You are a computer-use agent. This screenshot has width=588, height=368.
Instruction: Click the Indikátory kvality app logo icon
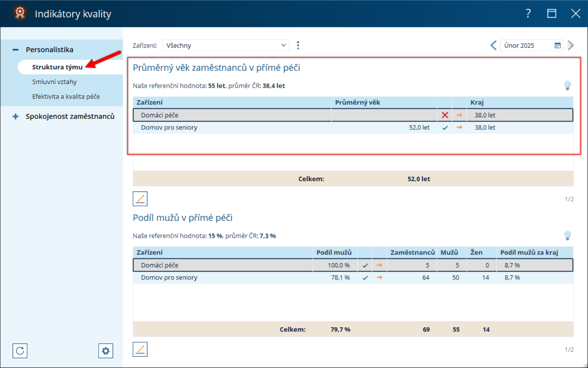(20, 13)
